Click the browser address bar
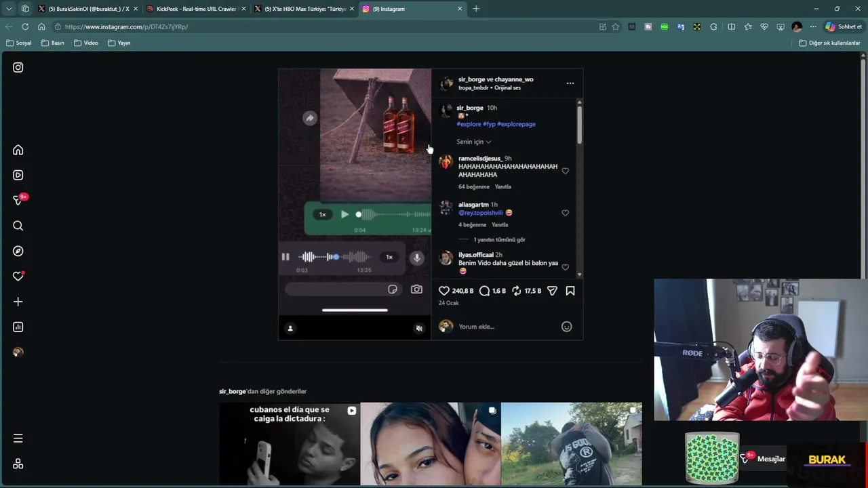The image size is (868, 488). click(325, 26)
